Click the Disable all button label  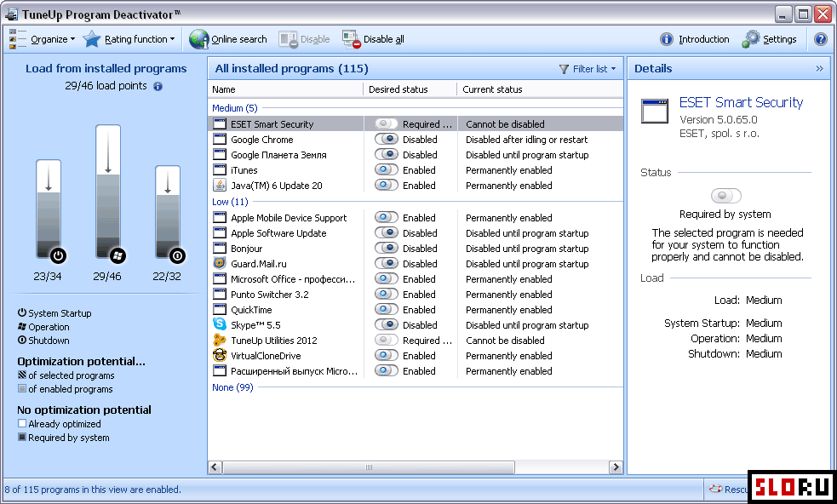(x=384, y=39)
